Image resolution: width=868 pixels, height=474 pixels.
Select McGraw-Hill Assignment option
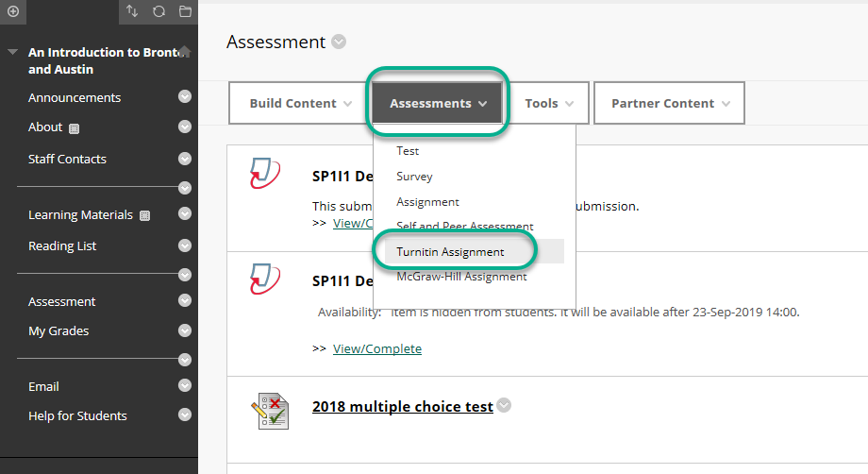click(x=461, y=277)
